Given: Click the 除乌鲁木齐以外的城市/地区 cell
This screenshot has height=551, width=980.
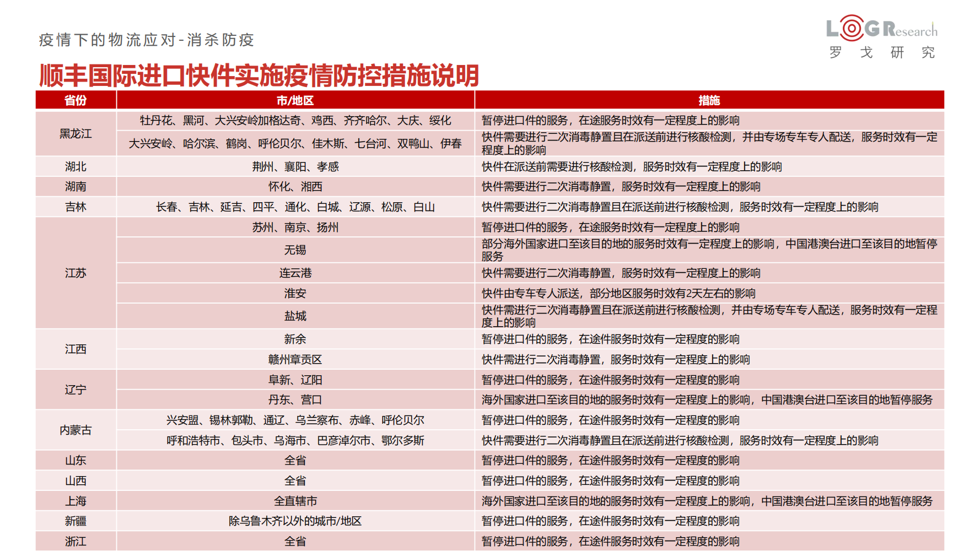Looking at the screenshot, I should (295, 521).
